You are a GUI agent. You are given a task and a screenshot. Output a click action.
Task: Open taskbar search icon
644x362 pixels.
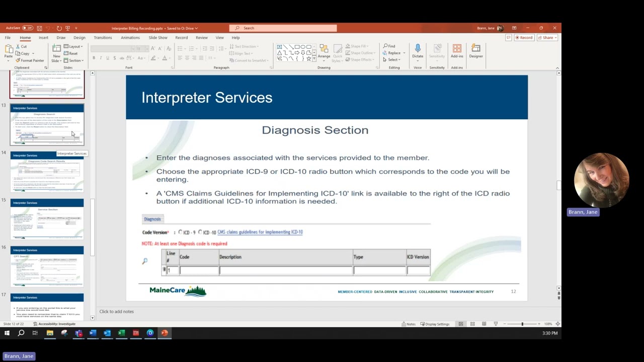pyautogui.click(x=21, y=333)
